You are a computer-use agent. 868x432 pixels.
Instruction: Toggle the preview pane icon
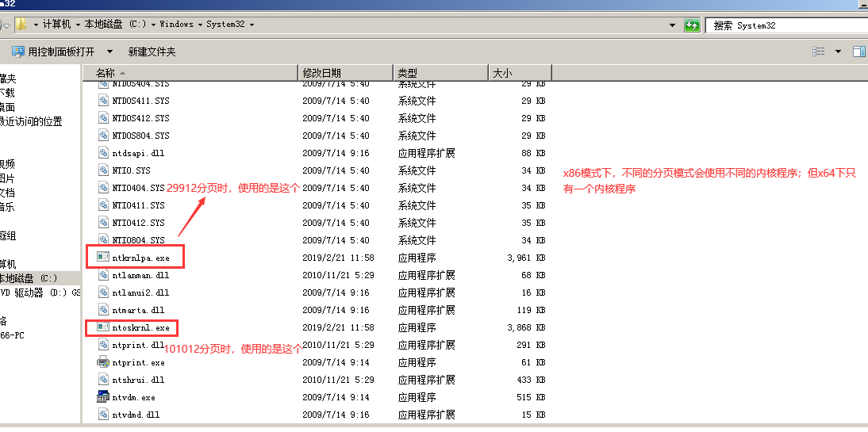tap(858, 52)
